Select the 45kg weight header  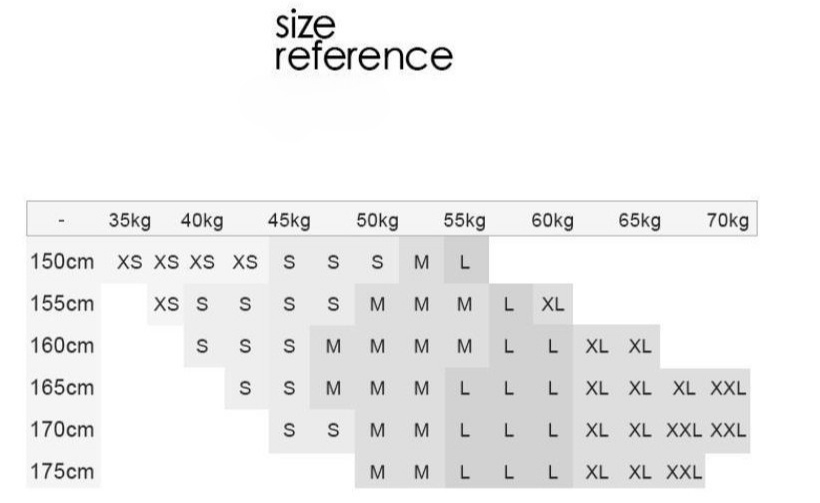click(x=289, y=220)
